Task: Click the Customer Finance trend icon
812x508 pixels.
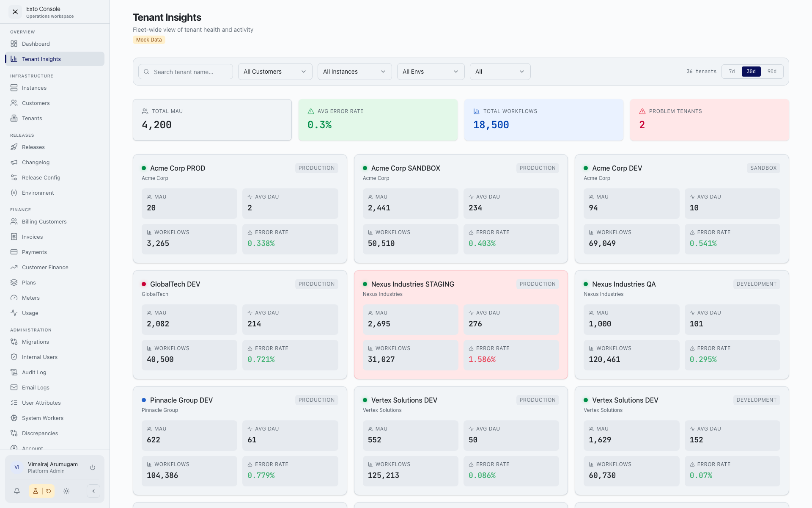Action: (14, 267)
